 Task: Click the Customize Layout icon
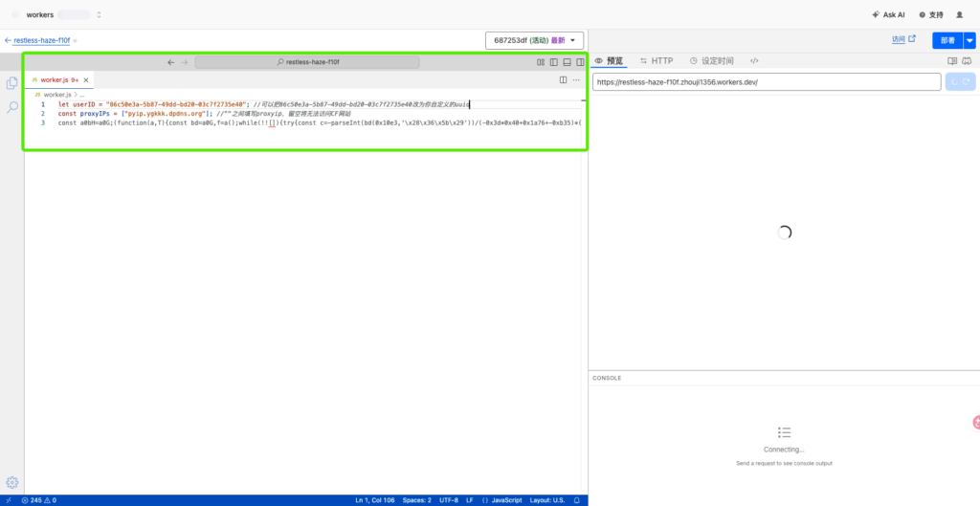541,62
